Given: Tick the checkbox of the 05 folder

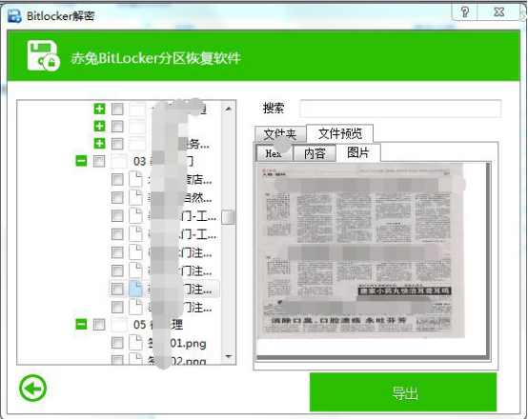Looking at the screenshot, I should [x=99, y=325].
